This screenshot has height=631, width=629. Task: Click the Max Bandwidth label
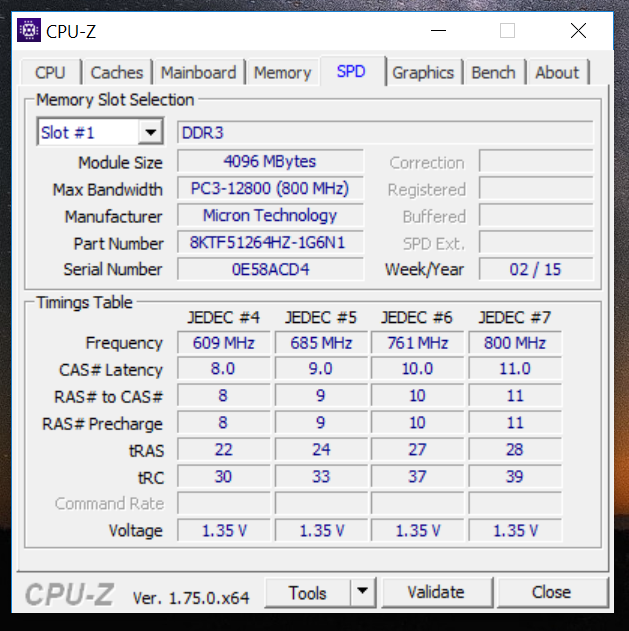pos(107,190)
